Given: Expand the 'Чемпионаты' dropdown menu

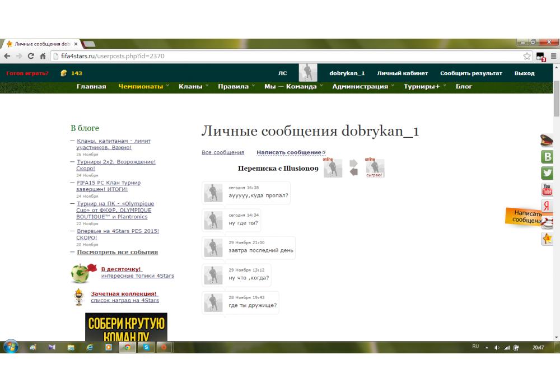Looking at the screenshot, I should click(141, 86).
